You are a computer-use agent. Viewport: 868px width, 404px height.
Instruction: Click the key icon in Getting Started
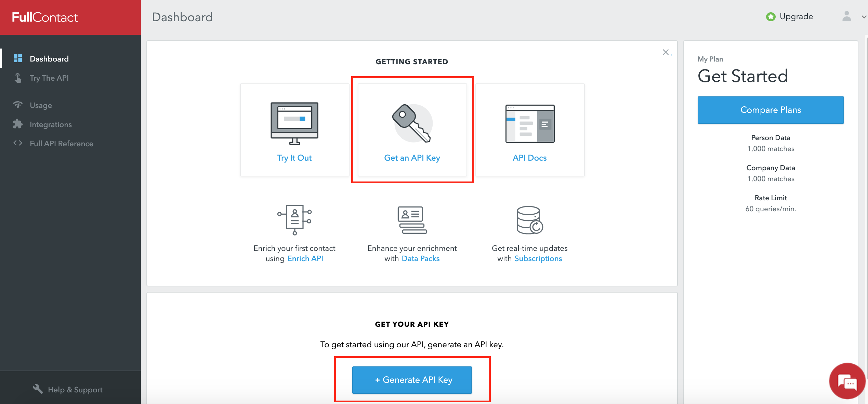[412, 123]
